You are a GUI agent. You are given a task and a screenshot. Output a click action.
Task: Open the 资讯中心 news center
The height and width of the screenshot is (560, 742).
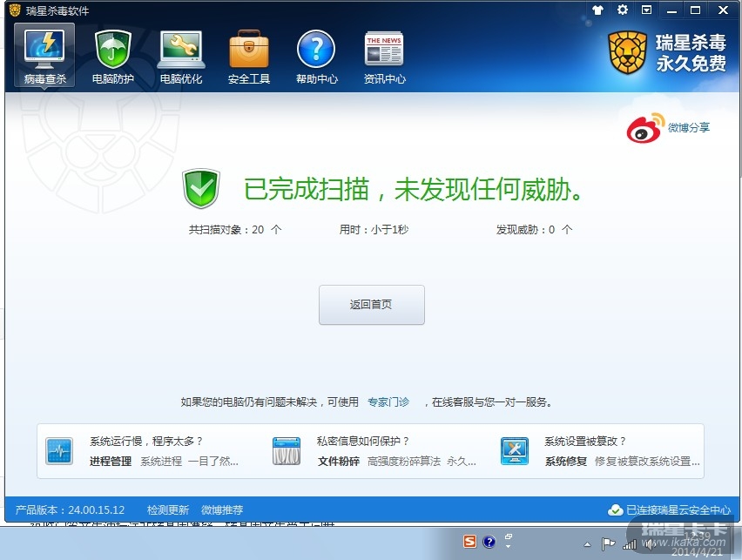tap(384, 57)
